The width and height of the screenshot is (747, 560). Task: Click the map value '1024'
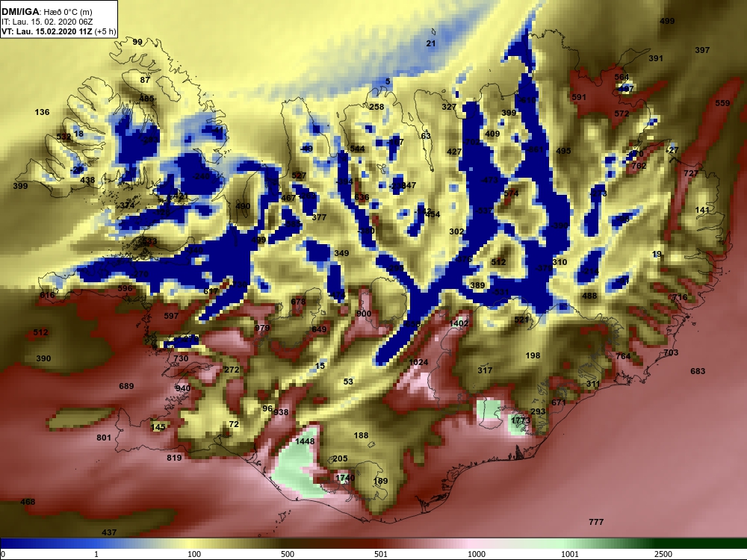click(419, 362)
